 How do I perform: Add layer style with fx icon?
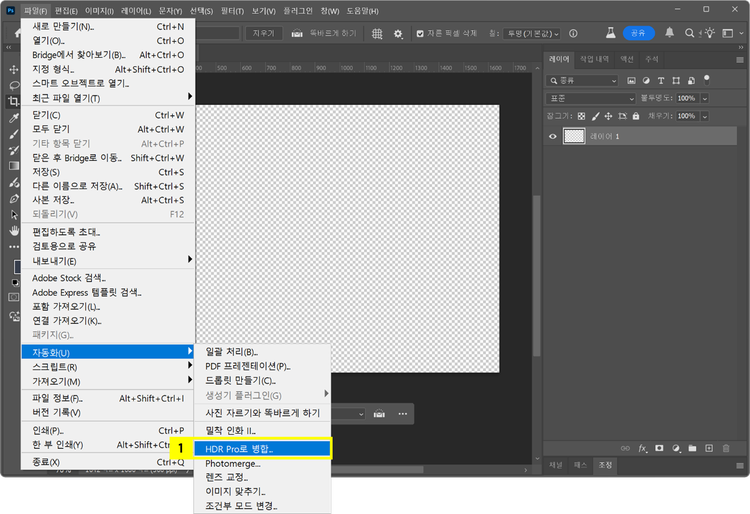pos(643,447)
